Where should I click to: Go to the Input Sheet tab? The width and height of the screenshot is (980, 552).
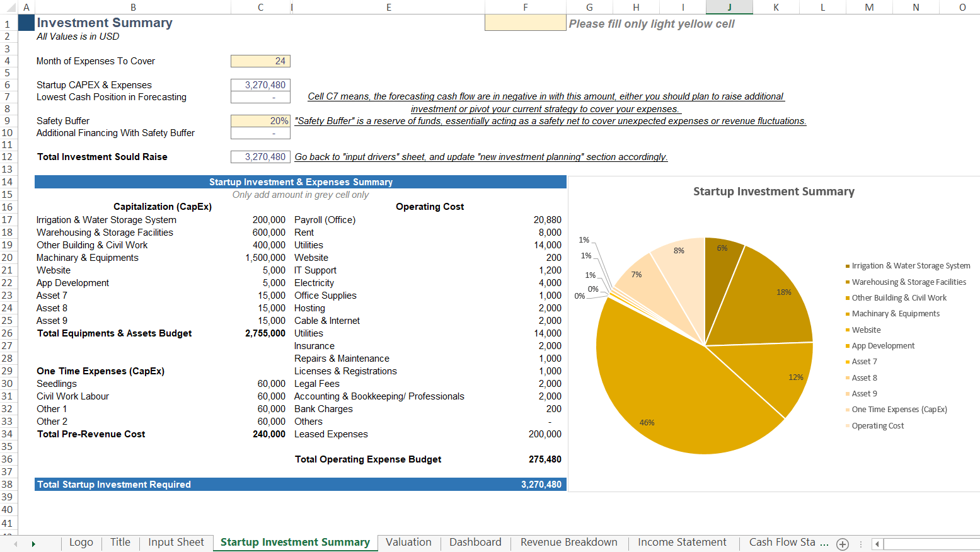pyautogui.click(x=176, y=543)
